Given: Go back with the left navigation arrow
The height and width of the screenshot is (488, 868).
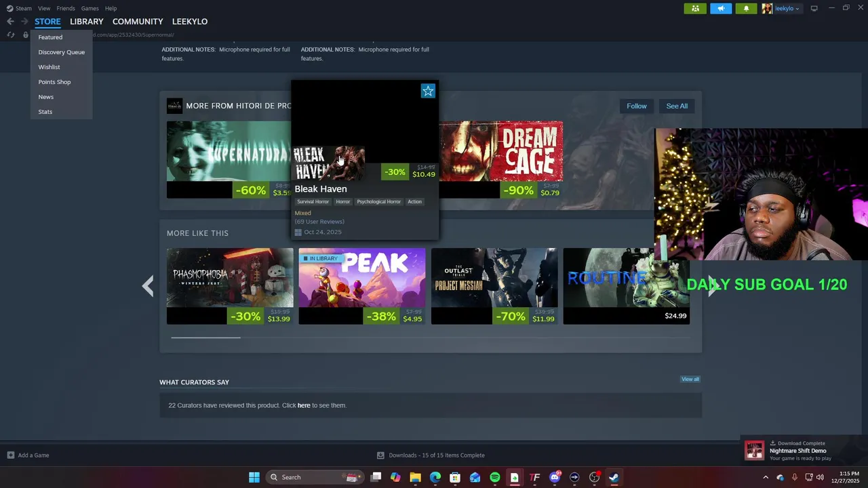Looking at the screenshot, I should click(x=10, y=22).
